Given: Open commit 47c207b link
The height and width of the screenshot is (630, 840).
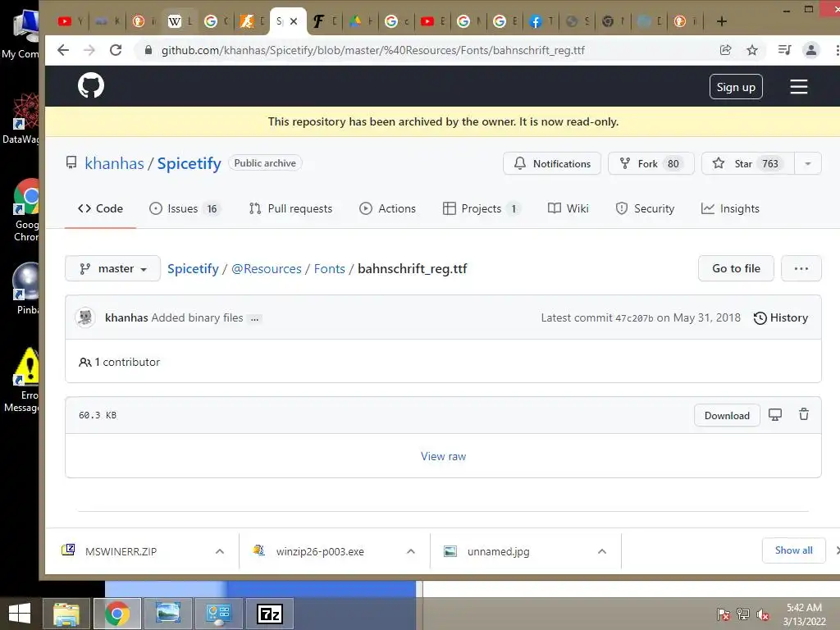Looking at the screenshot, I should pos(634,318).
